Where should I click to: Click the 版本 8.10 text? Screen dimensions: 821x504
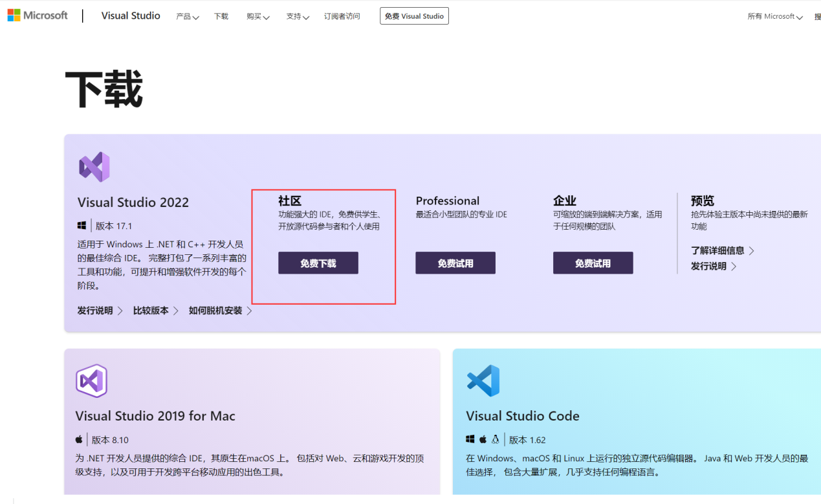[x=110, y=440]
